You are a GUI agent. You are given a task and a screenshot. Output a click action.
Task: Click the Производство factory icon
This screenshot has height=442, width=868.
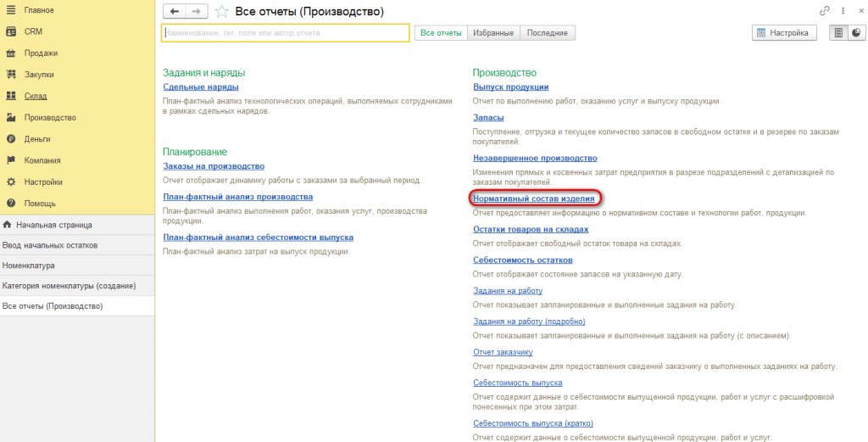(10, 117)
